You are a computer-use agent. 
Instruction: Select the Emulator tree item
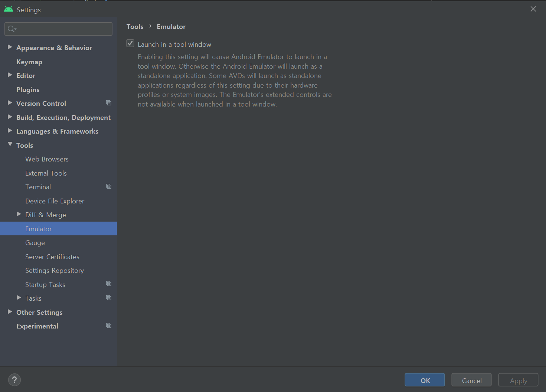[x=58, y=229]
